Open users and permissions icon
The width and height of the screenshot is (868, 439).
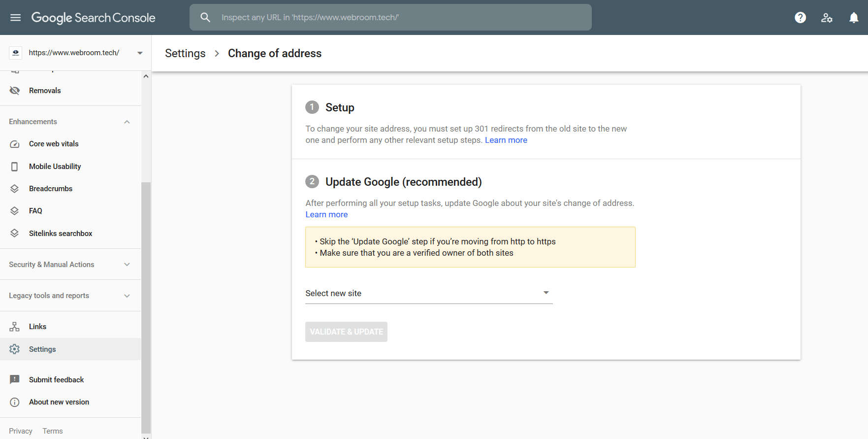(827, 18)
